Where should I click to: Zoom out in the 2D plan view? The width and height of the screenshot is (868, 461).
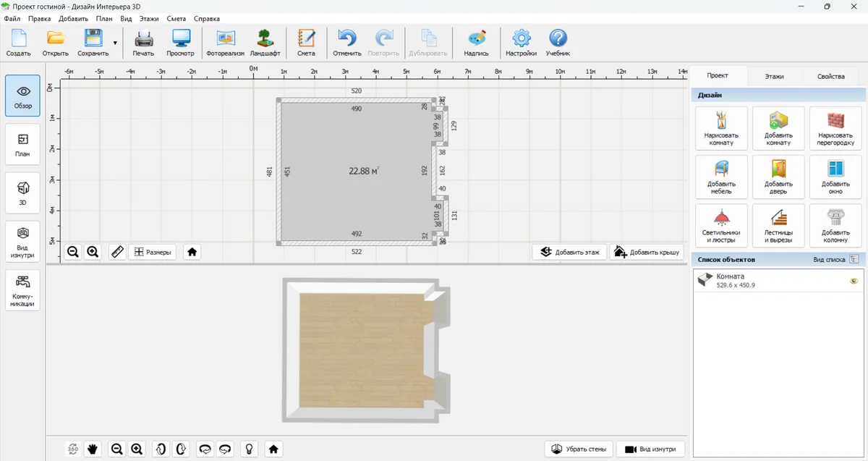[x=73, y=252]
